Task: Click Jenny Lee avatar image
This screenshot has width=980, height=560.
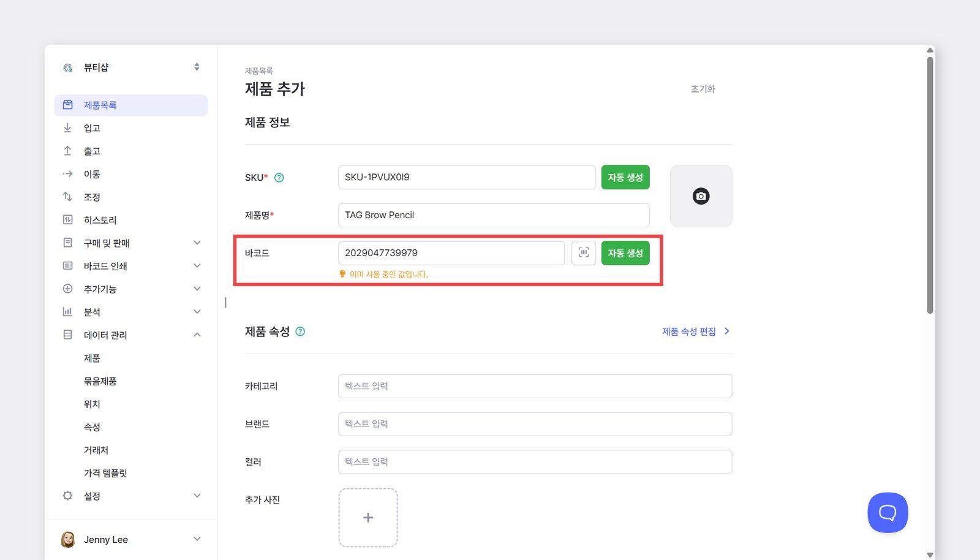Action: [x=68, y=539]
